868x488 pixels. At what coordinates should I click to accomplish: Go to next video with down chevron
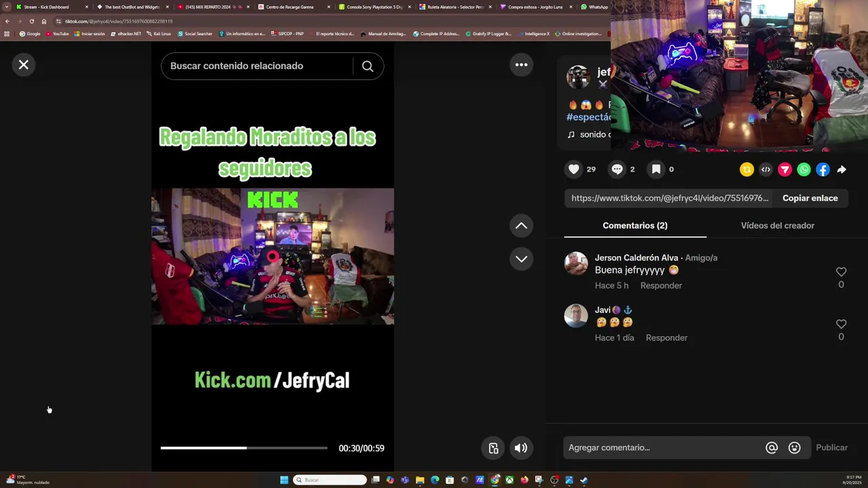[x=521, y=259]
